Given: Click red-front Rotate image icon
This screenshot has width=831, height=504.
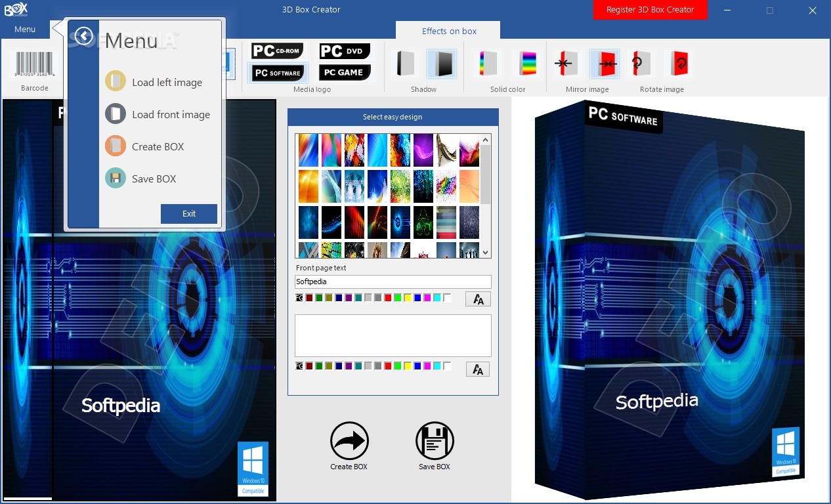Looking at the screenshot, I should (x=678, y=64).
